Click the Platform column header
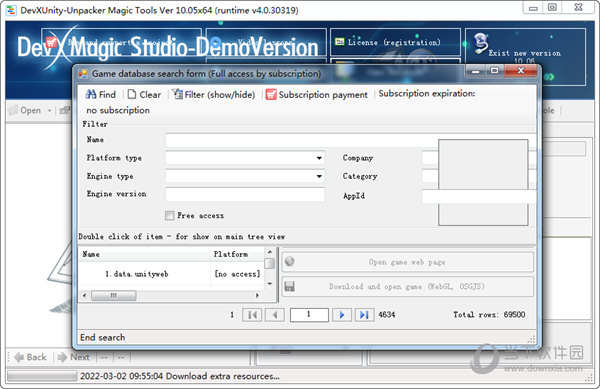600x389 pixels. 237,254
